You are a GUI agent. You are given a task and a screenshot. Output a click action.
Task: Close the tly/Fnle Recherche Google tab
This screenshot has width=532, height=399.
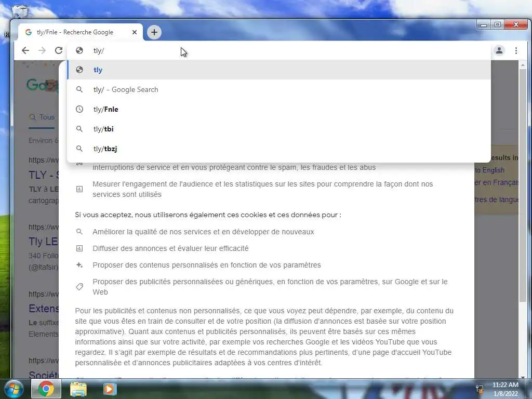[x=135, y=32]
